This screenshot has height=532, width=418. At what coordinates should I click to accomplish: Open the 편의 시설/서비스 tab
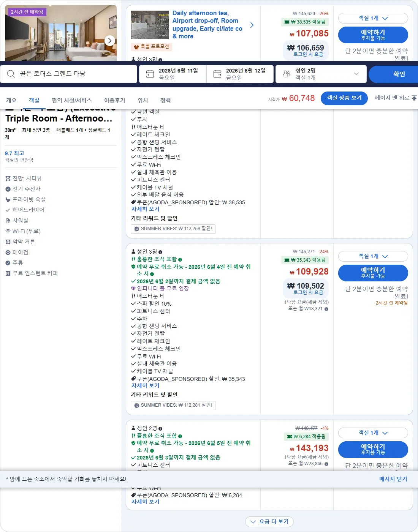tap(72, 100)
